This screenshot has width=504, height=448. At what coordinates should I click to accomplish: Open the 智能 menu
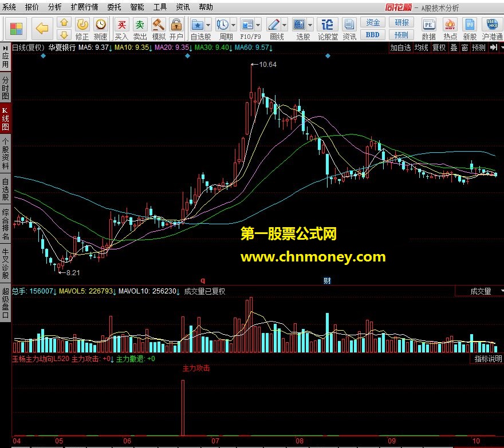pos(137,7)
